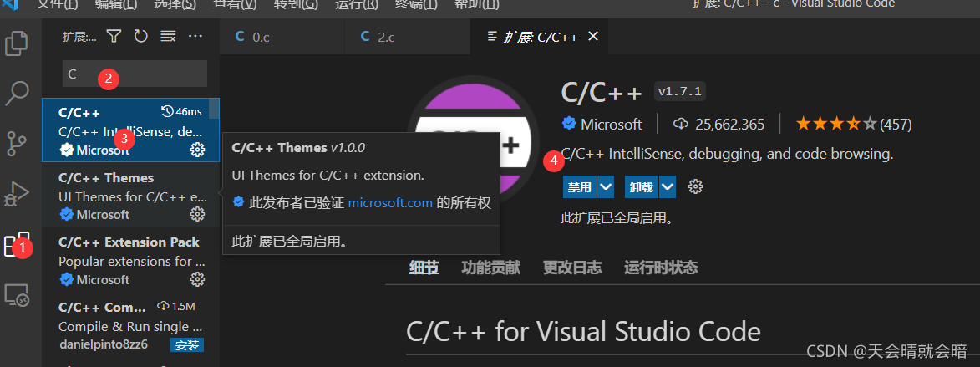
Task: Click the C/C++ for Visual Studio Code heading
Action: tap(584, 331)
